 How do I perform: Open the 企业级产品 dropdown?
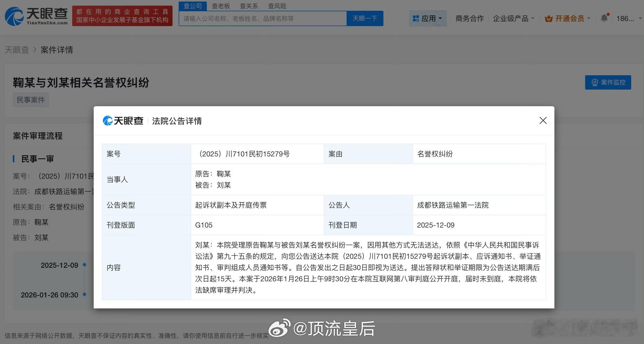[x=512, y=18]
